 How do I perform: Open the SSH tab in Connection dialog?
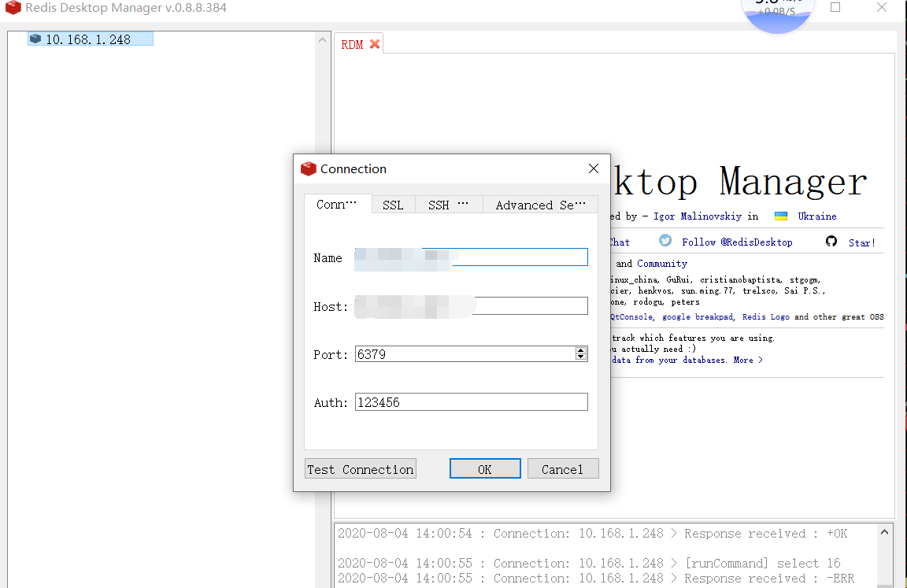click(448, 205)
